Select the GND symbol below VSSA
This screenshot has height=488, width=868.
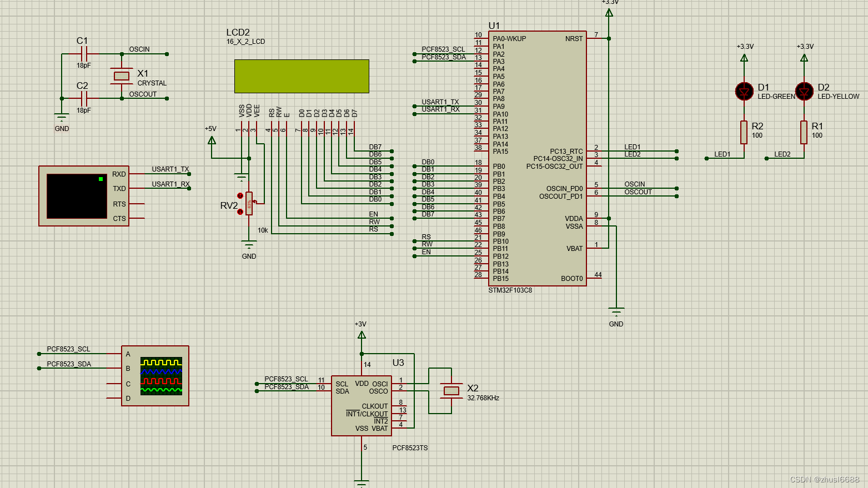[616, 311]
